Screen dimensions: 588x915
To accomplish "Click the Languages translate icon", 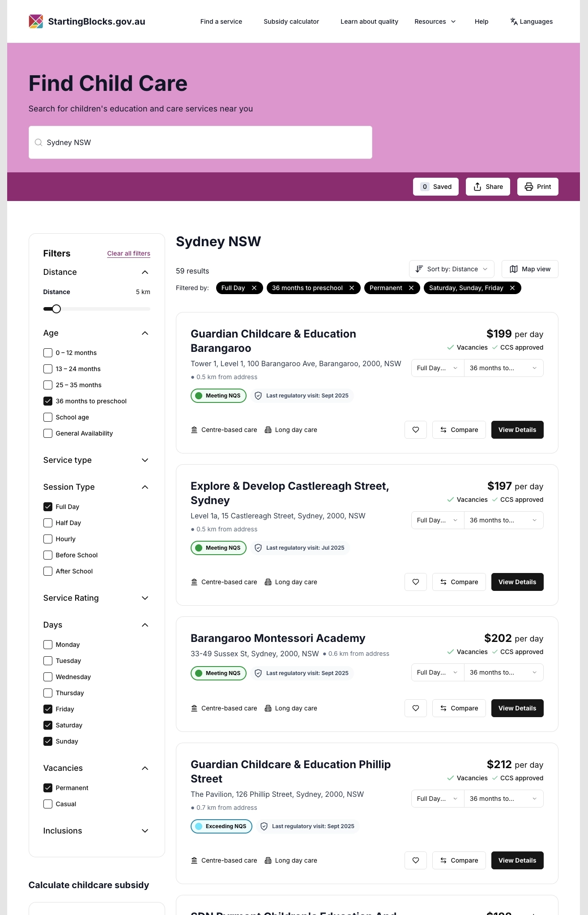I will (x=514, y=21).
